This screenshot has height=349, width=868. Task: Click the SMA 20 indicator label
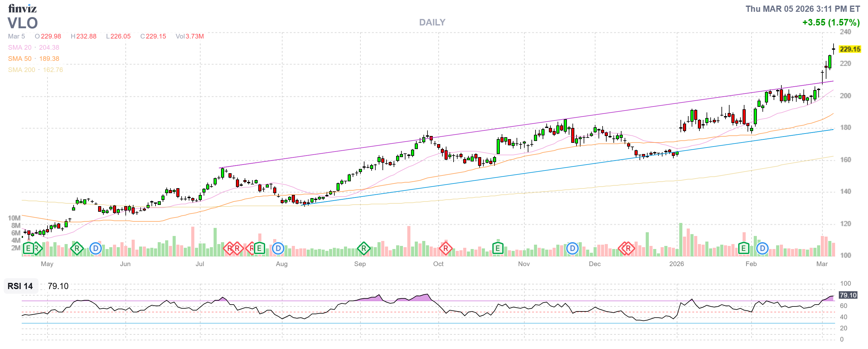(20, 48)
